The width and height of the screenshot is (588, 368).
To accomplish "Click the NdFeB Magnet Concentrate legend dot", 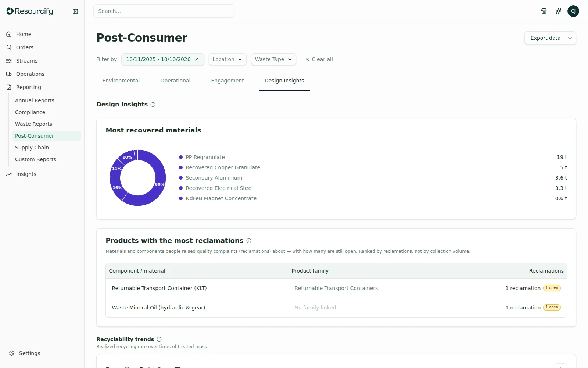I will [181, 198].
